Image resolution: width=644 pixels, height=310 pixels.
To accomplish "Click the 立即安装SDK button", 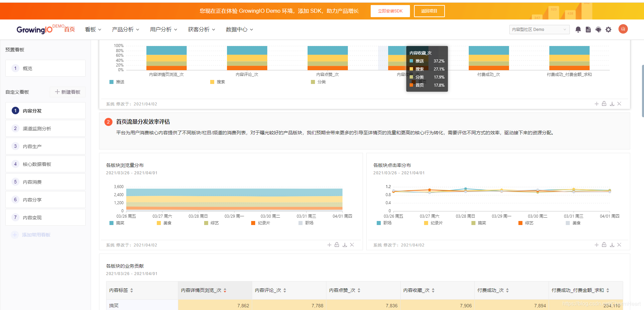I will pos(390,11).
